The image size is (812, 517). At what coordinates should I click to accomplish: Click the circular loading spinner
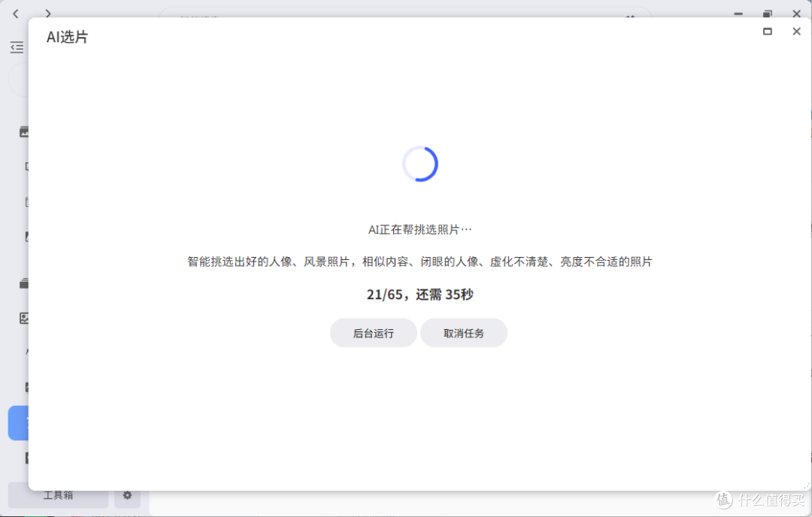click(x=420, y=164)
